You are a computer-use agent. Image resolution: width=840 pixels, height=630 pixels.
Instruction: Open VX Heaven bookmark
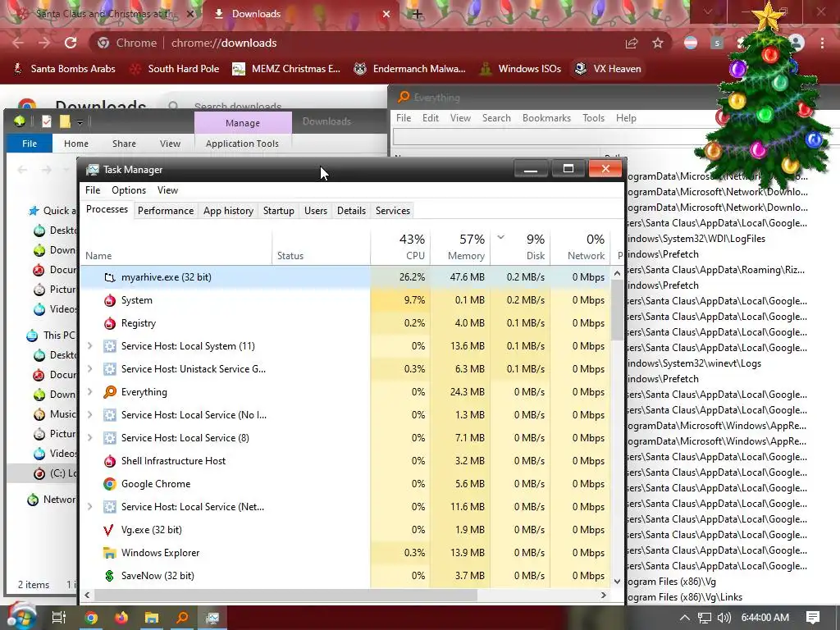point(608,69)
